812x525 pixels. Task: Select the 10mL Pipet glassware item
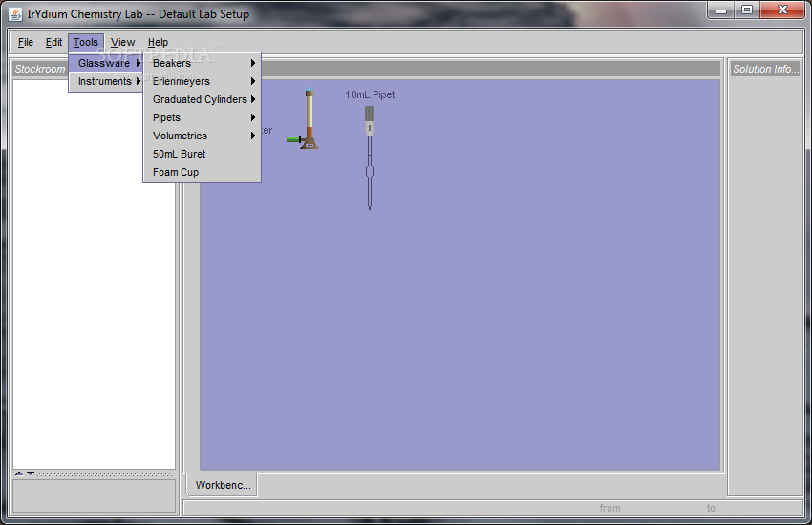click(x=370, y=157)
